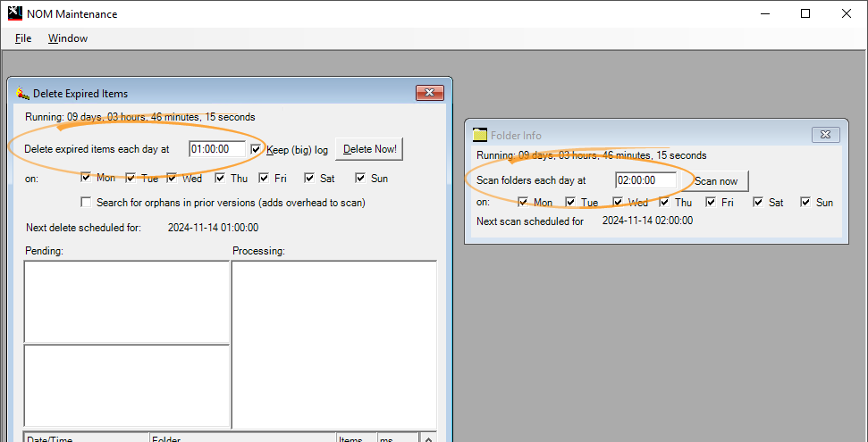Viewport: 868px width, 442px height.
Task: Click next scan time 2024-11-14 02:00:00
Action: (x=647, y=221)
